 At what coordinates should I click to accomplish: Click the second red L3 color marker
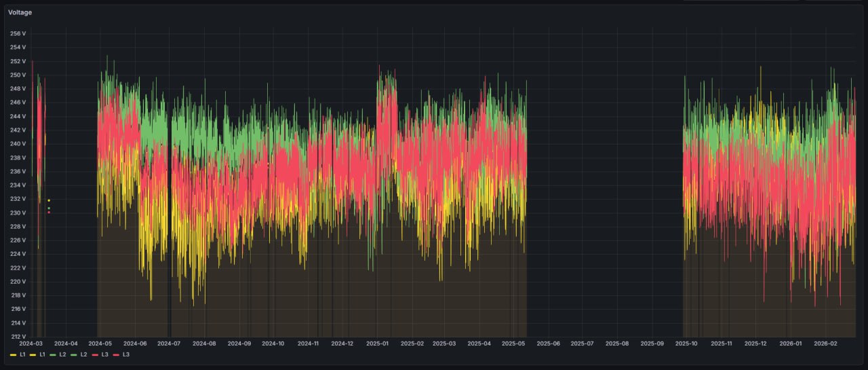116,354
